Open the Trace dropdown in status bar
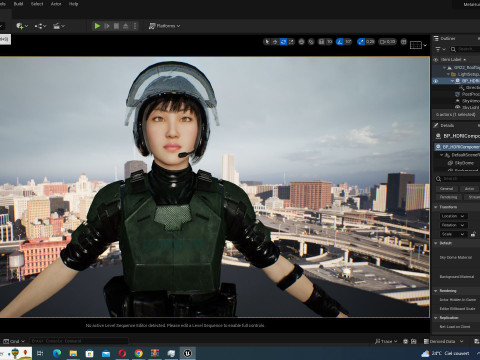Screen dimensions: 480x360 [386, 341]
